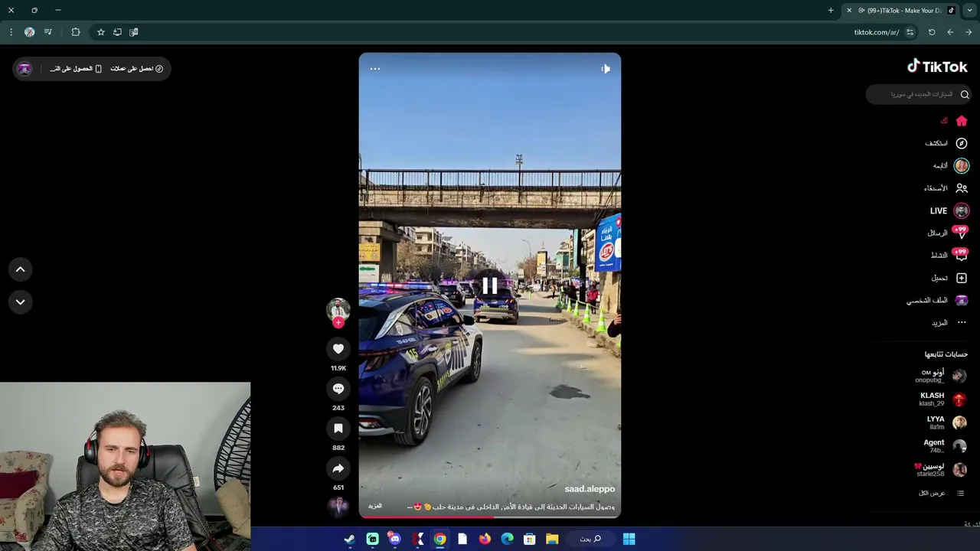Go to the next video with down arrow

click(x=21, y=302)
